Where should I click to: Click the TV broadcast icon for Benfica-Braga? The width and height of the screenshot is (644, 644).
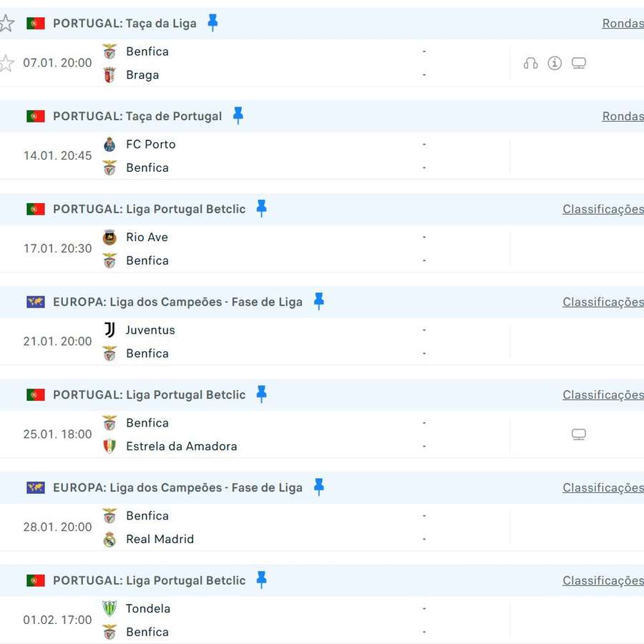579,63
